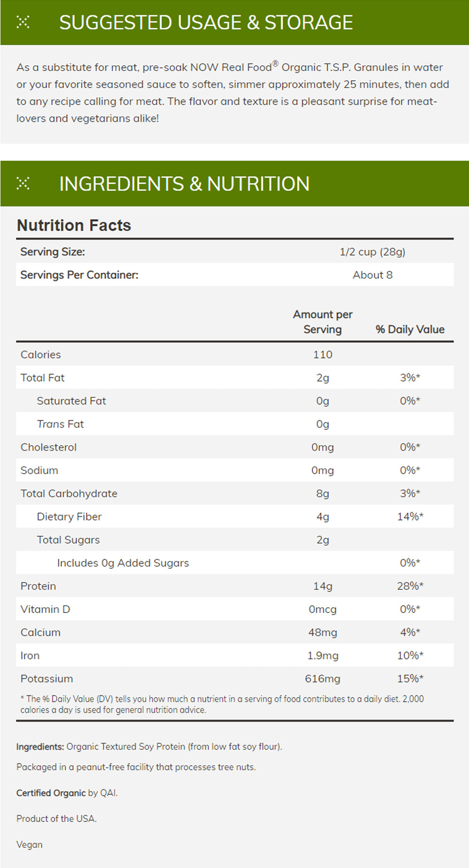Click the Potassium amount 616mg
The width and height of the screenshot is (469, 868).
click(x=323, y=678)
